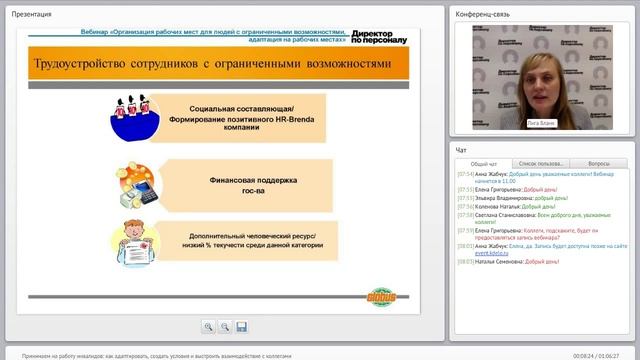The width and height of the screenshot is (640, 360).
Task: Click the Конференц-связь panel title
Action: pos(482,14)
